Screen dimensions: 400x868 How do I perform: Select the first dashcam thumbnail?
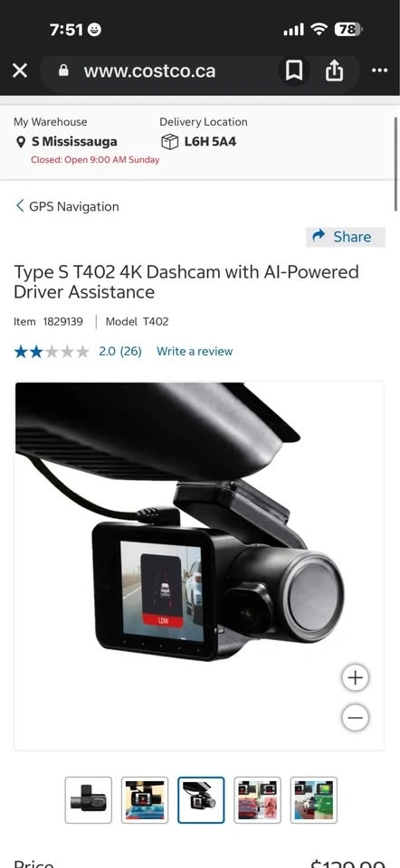[89, 800]
